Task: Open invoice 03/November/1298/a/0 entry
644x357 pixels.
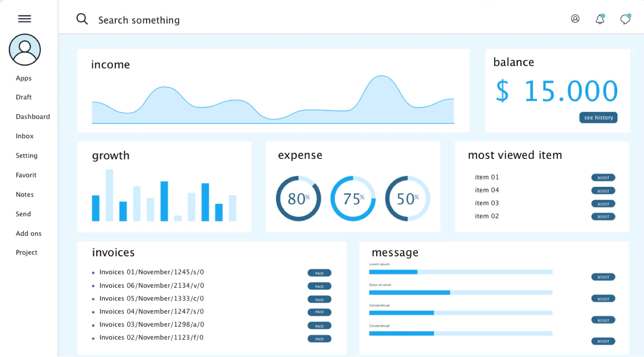Action: [152, 325]
